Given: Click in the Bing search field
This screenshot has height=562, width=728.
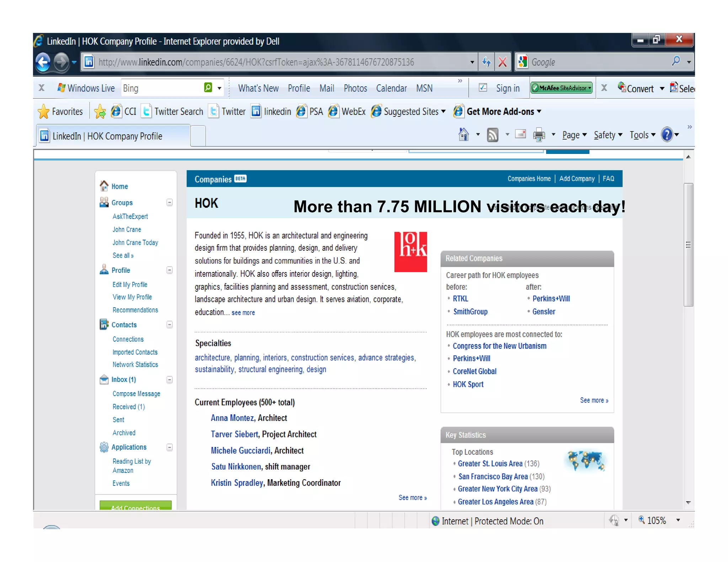Looking at the screenshot, I should point(162,88).
